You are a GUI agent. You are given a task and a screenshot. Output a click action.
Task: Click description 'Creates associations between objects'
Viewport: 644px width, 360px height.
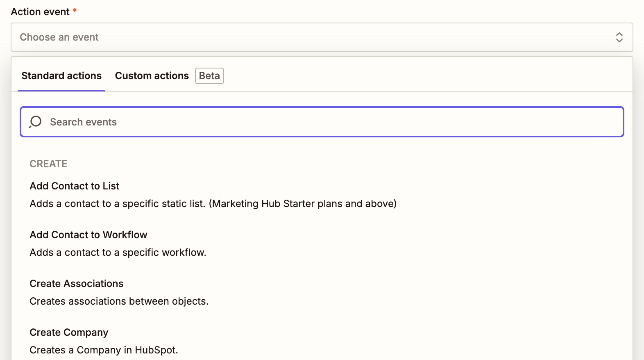coord(119,301)
